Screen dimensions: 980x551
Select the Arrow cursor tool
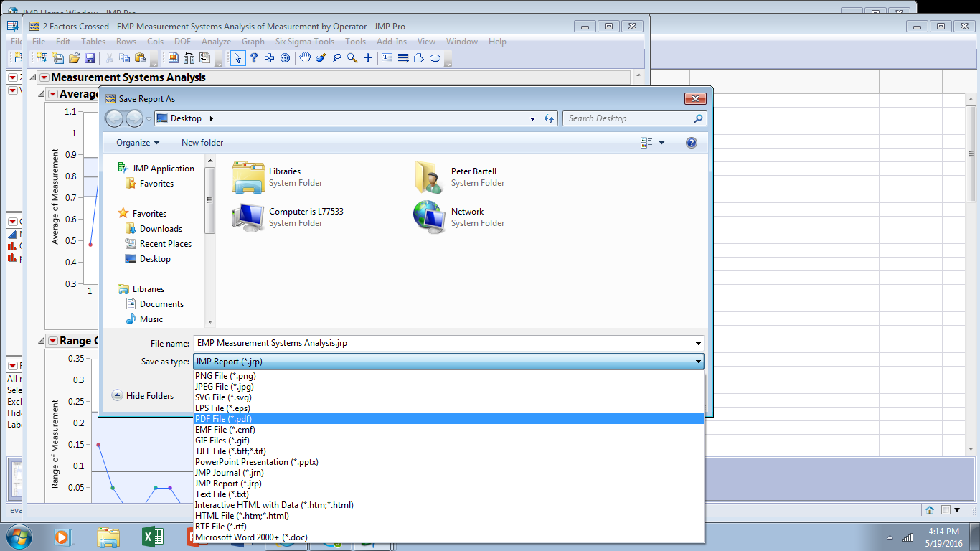[x=238, y=58]
